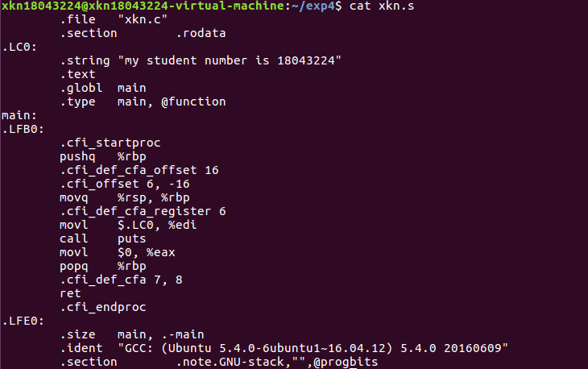Viewport: 588px width, 369px height.
Task: Click the "ret" instruction
Action: click(70, 294)
